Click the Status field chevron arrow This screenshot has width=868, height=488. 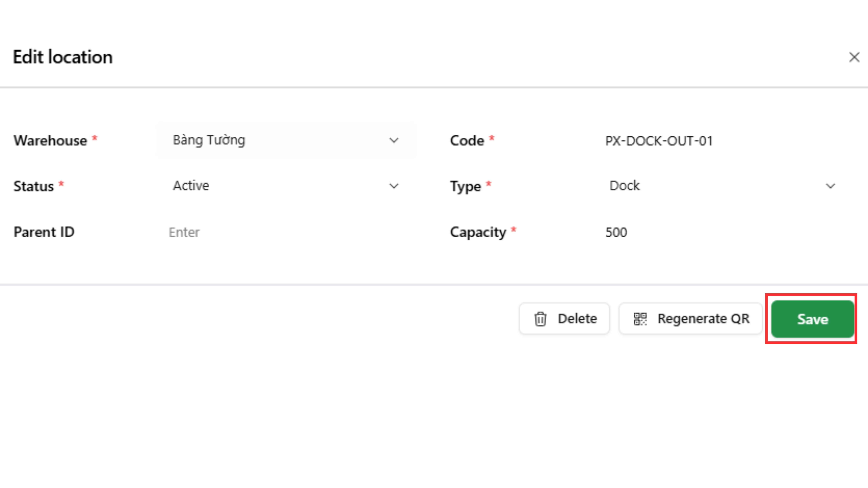(x=394, y=186)
